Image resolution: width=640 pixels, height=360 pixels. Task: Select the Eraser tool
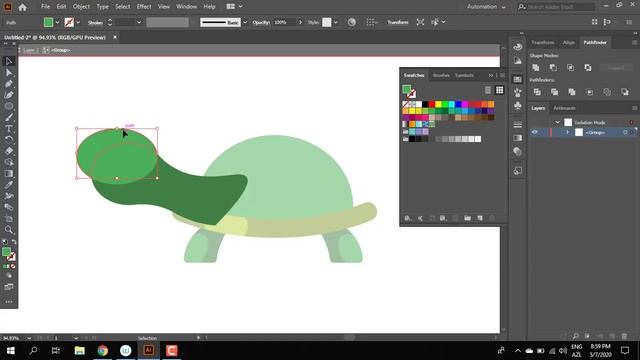coord(9,151)
